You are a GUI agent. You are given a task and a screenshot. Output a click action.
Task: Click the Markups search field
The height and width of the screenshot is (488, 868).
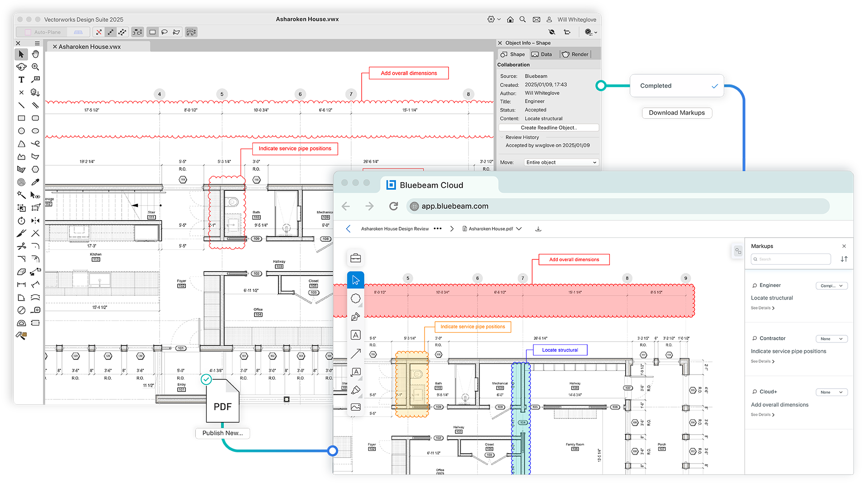pos(790,259)
